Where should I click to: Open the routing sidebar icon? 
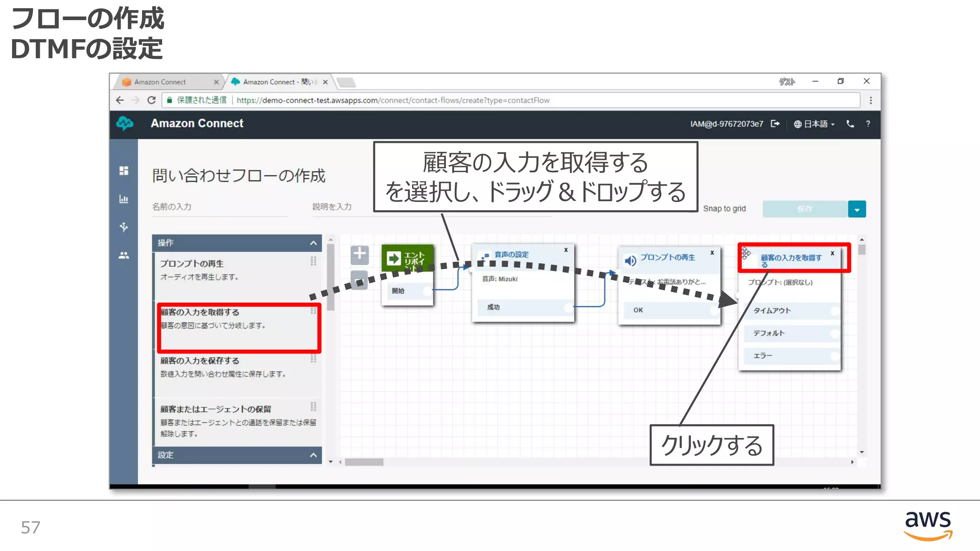pos(124,227)
